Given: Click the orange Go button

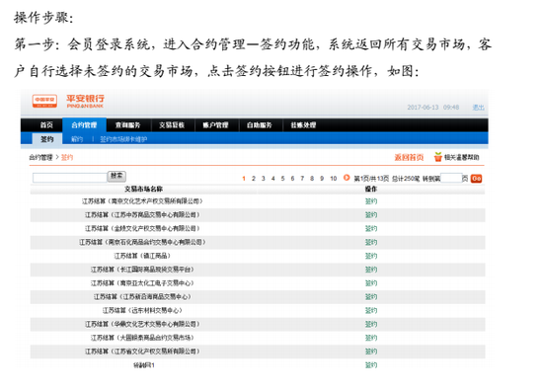Looking at the screenshot, I should (x=476, y=179).
